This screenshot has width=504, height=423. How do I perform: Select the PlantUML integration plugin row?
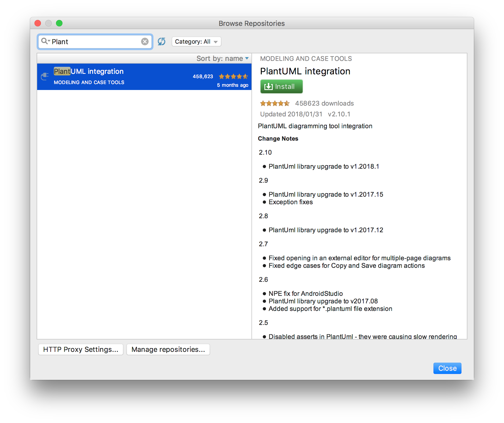pyautogui.click(x=144, y=77)
